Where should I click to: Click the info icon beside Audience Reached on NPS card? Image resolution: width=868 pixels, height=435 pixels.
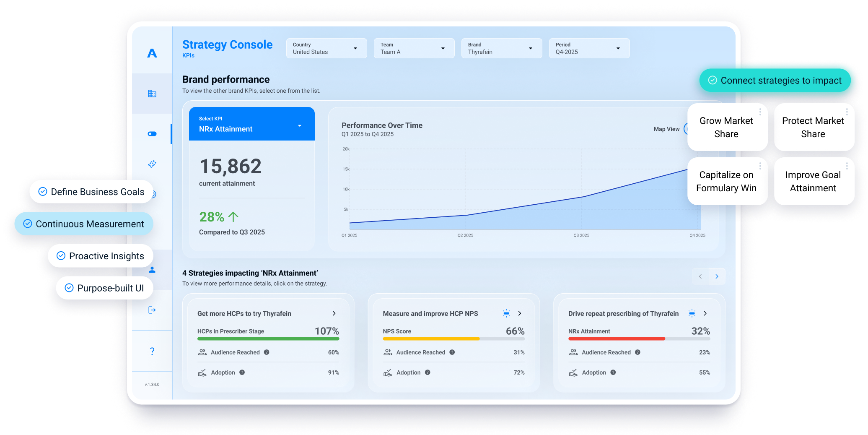tap(453, 352)
